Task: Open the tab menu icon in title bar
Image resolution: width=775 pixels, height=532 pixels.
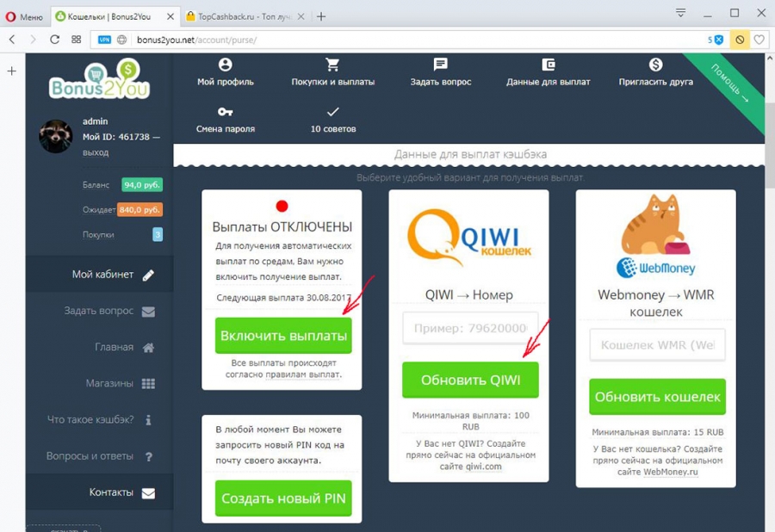Action: (x=680, y=13)
